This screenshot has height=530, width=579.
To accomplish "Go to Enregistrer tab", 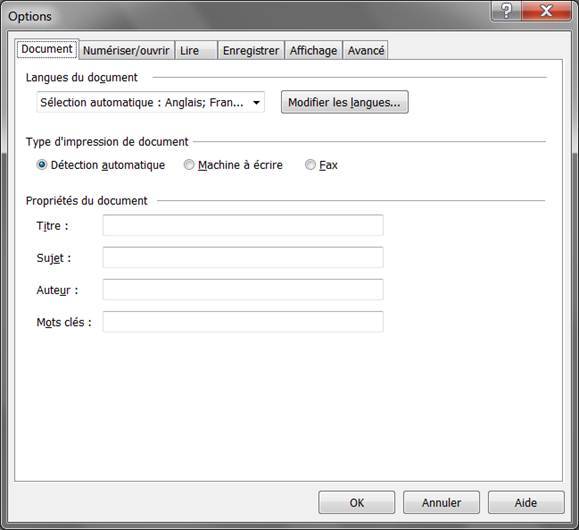I will (x=251, y=50).
